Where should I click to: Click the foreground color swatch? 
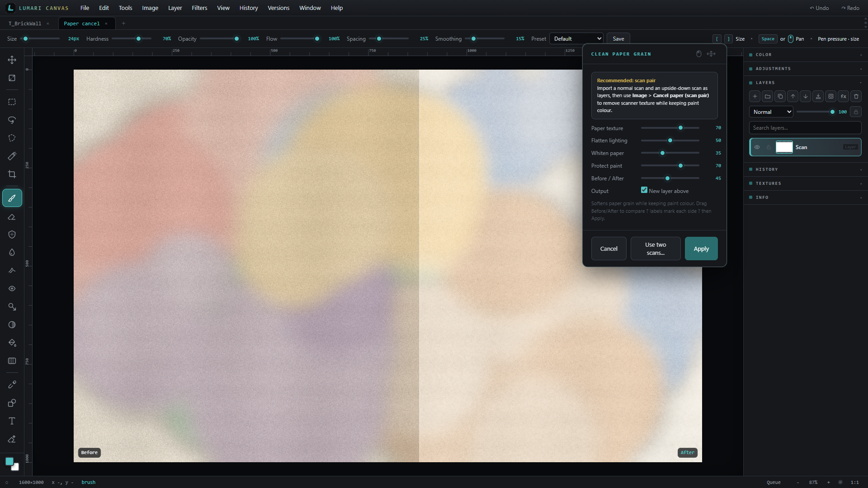pyautogui.click(x=9, y=461)
